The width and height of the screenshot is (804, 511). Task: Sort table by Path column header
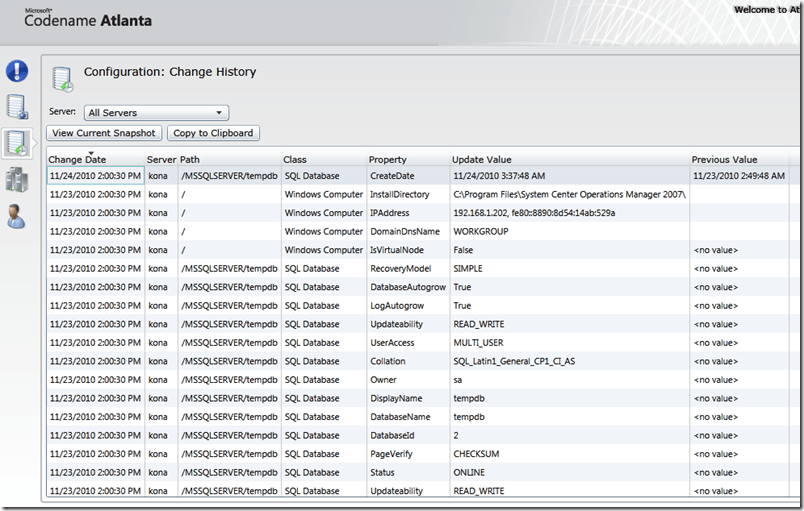190,160
